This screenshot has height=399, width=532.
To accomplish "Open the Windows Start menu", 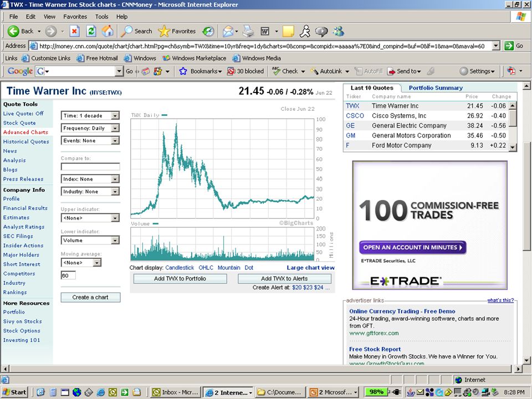I will click(14, 392).
